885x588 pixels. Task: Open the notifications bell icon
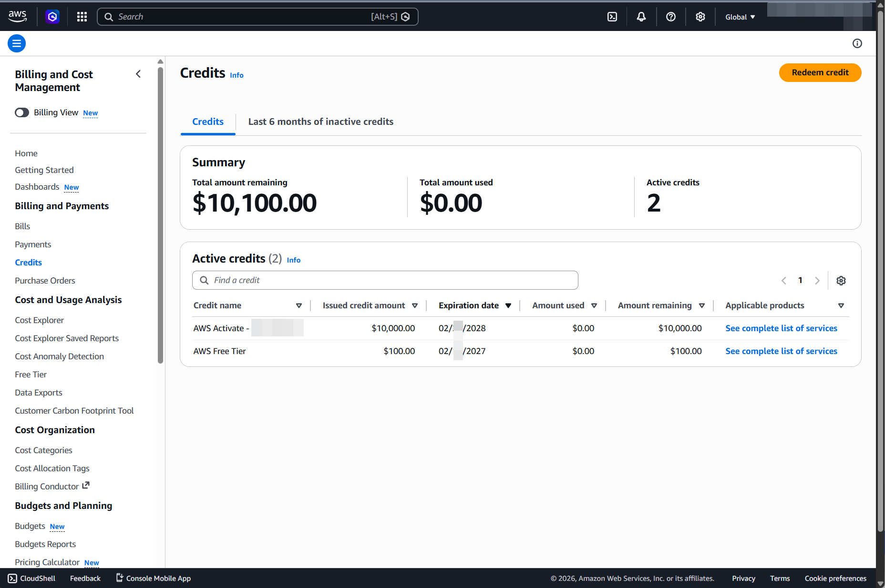click(x=641, y=17)
